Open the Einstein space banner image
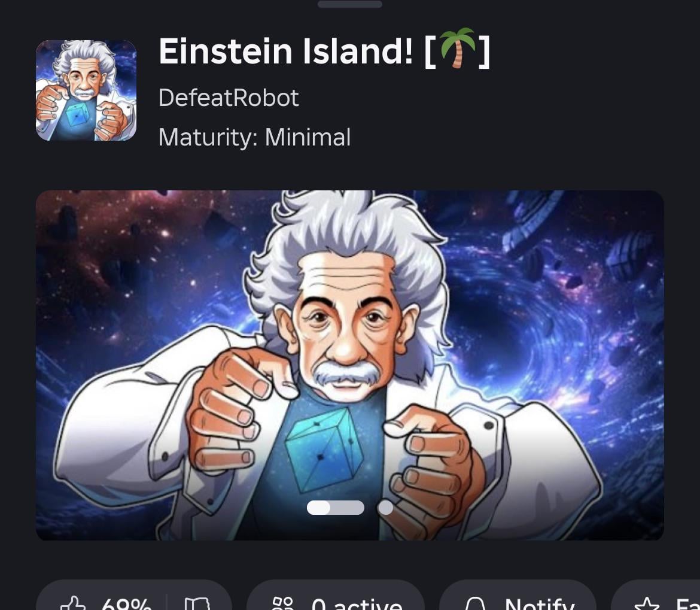The image size is (700, 610). coord(349,365)
